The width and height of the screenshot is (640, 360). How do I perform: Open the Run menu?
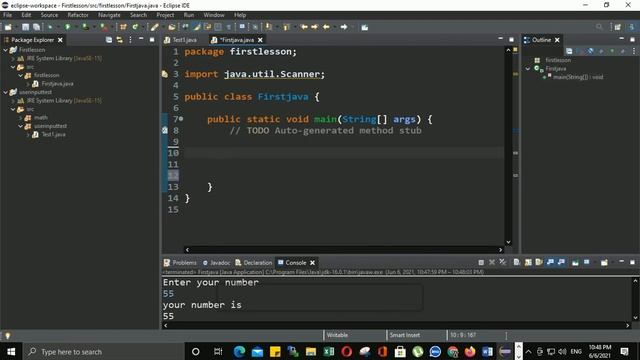pyautogui.click(x=189, y=15)
